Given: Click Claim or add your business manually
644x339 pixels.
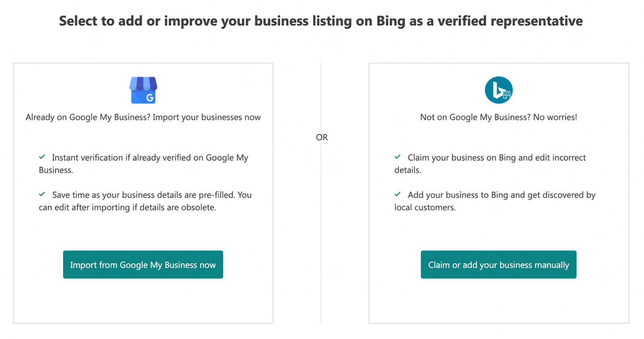Looking at the screenshot, I should pos(498,265).
